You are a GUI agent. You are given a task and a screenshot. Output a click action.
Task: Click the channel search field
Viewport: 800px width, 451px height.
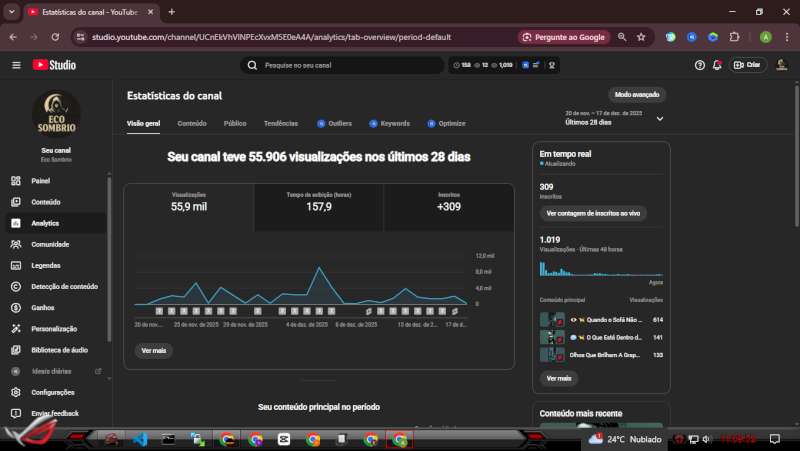[x=345, y=65]
